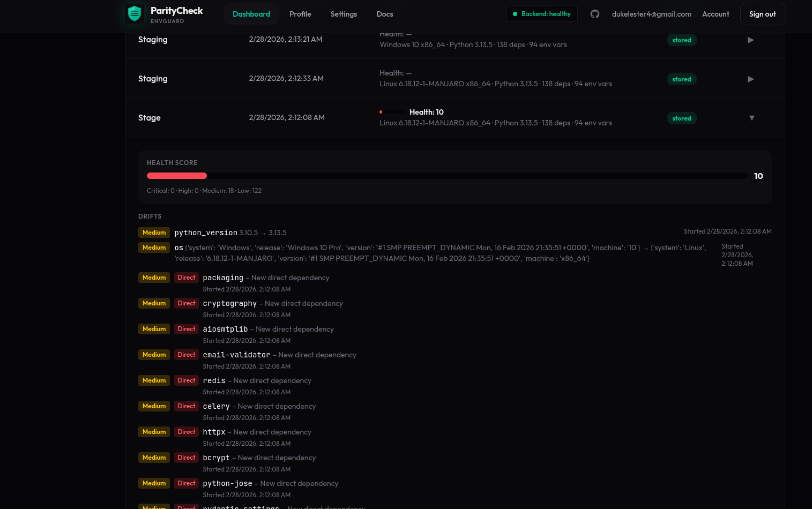Image resolution: width=812 pixels, height=509 pixels.
Task: Click the Direct badge next to redis
Action: coord(186,380)
